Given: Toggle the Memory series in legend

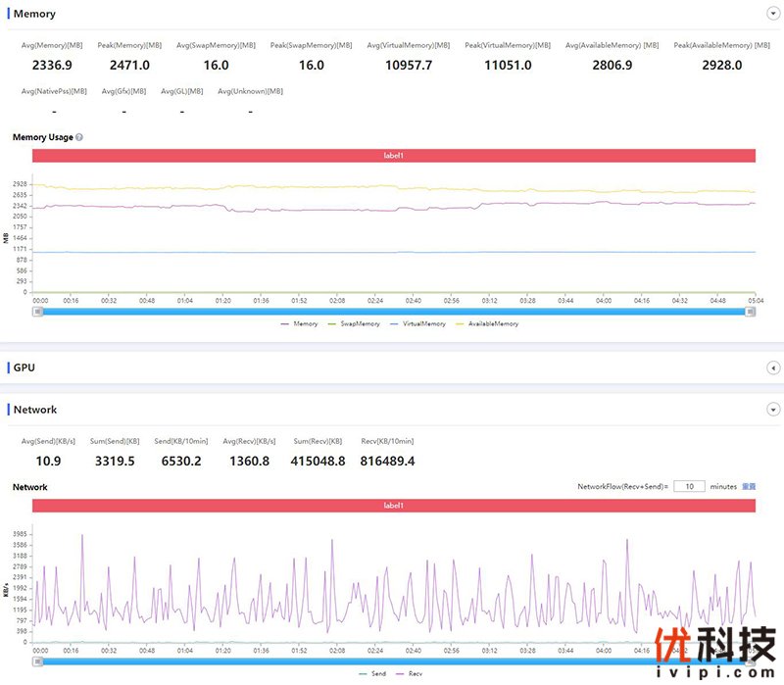Looking at the screenshot, I should point(299,323).
